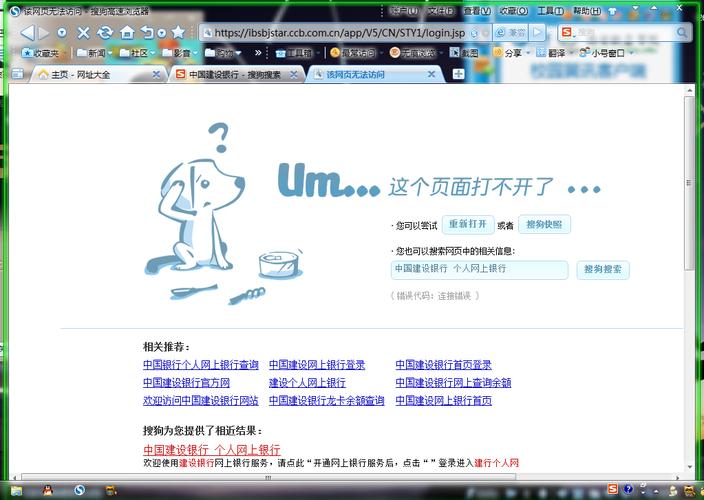This screenshot has width=704, height=500.
Task: Reload the page with the Refresh icon
Action: coord(105,32)
